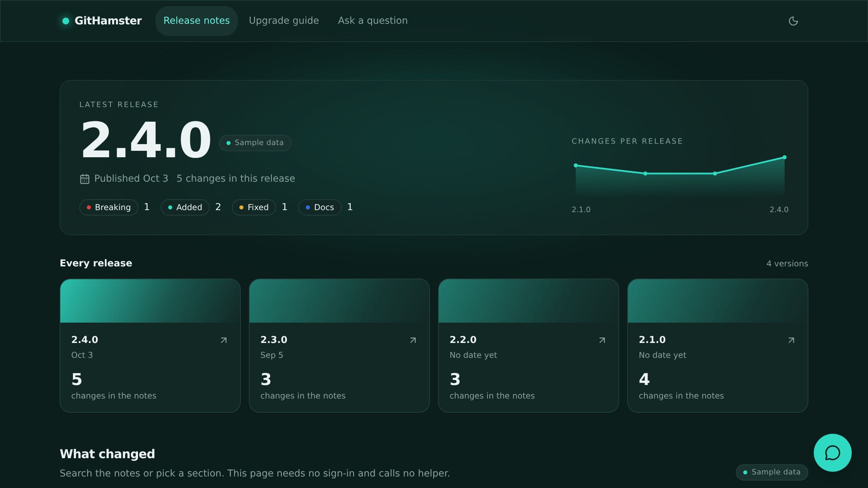The width and height of the screenshot is (868, 488).
Task: Click the 2.4.0 card gradient banner
Action: click(x=150, y=301)
